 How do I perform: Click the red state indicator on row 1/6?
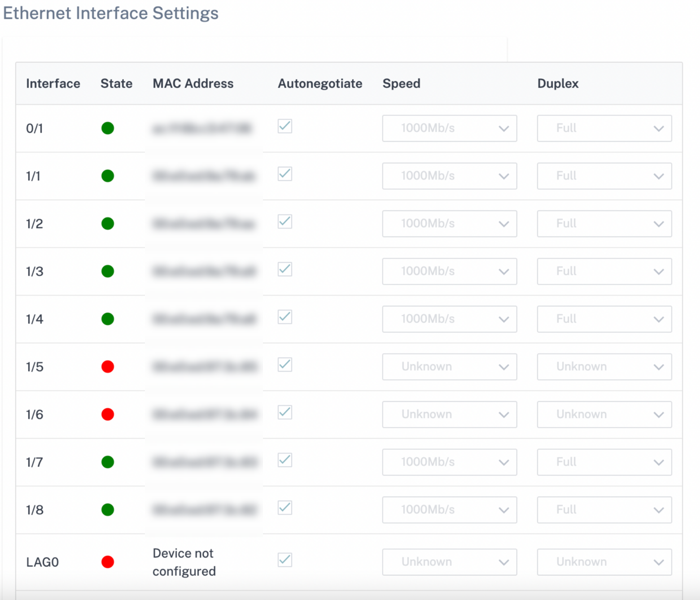[108, 414]
